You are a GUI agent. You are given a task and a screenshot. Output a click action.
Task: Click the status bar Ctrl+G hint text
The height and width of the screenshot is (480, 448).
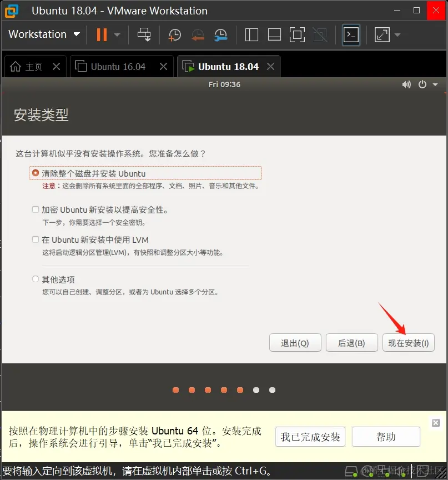tap(137, 471)
